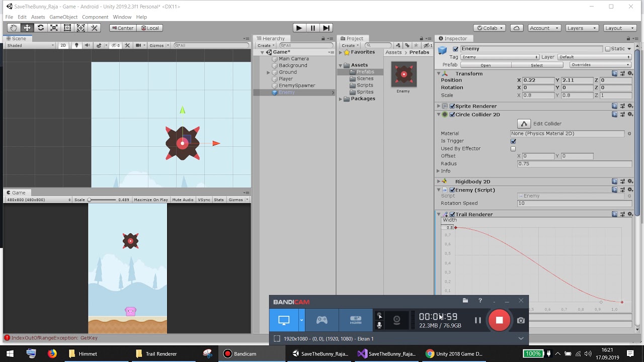Image resolution: width=644 pixels, height=362 pixels.
Task: Adjust the Game view Scale slider
Action: point(102,200)
